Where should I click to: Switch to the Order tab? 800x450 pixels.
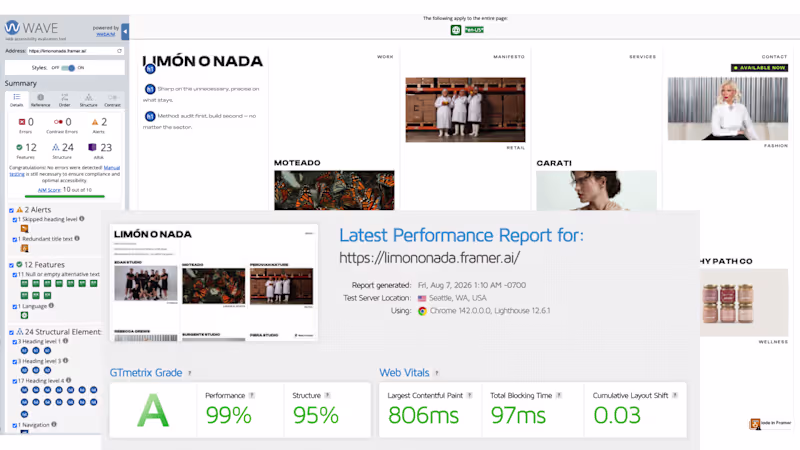click(64, 100)
